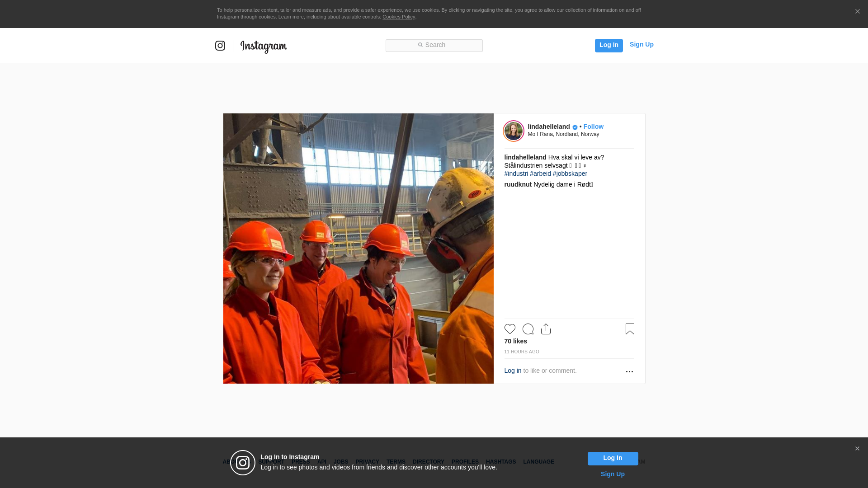Open the Cookies Policy link
This screenshot has height=488, width=868.
(x=398, y=17)
